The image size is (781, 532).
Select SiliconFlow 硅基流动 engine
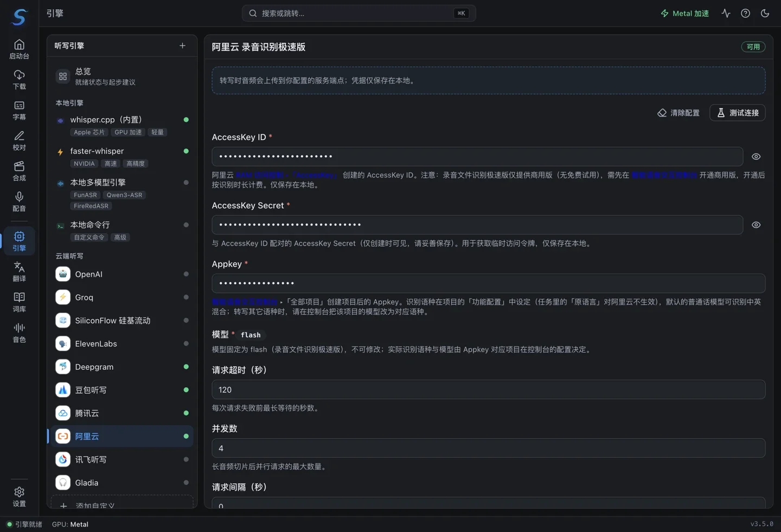pos(122,321)
